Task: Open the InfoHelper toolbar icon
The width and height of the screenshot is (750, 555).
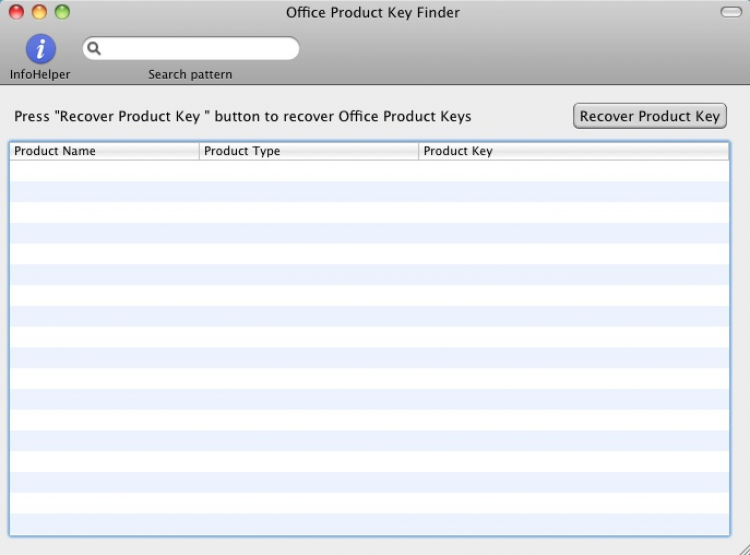Action: click(x=40, y=48)
